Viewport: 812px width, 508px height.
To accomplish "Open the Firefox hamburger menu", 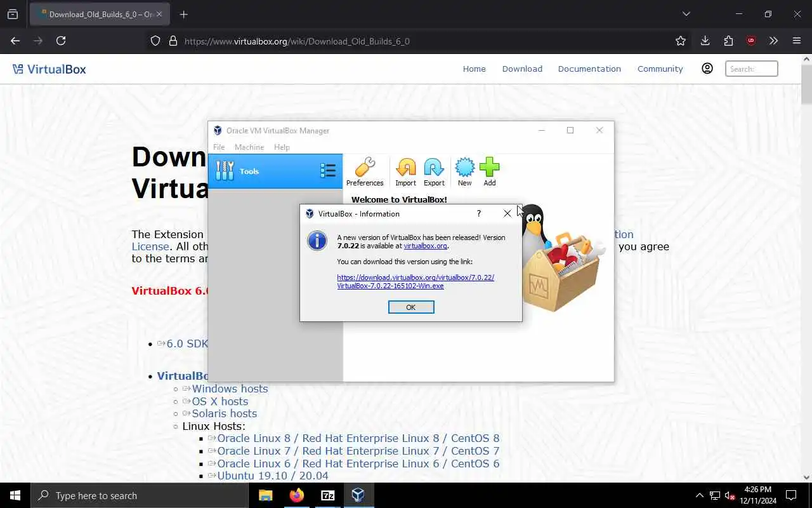I will tap(797, 41).
